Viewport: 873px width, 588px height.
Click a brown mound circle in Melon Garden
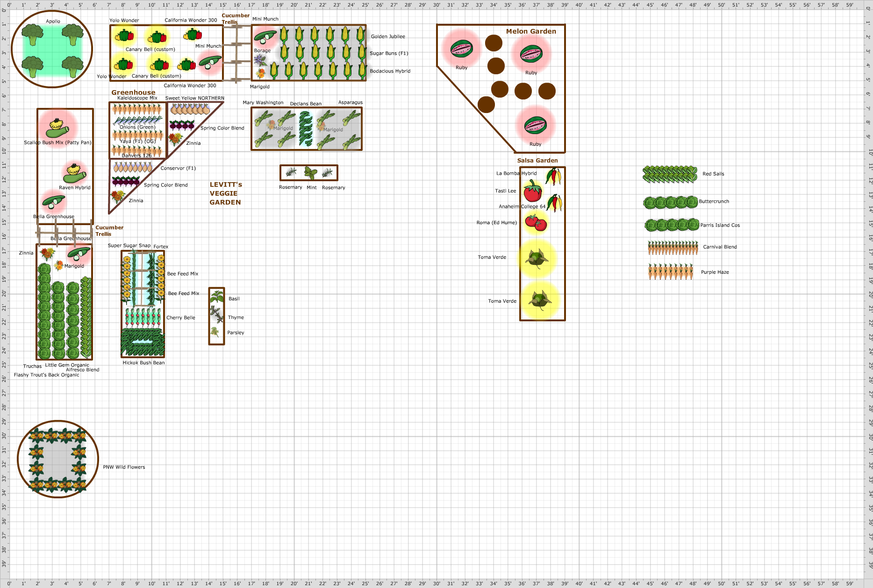[x=493, y=44]
